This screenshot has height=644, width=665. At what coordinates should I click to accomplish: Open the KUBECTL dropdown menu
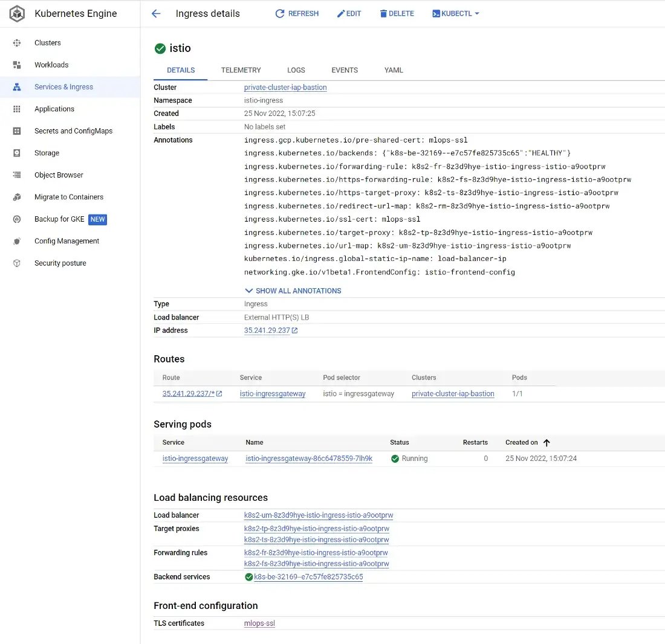[x=456, y=13]
